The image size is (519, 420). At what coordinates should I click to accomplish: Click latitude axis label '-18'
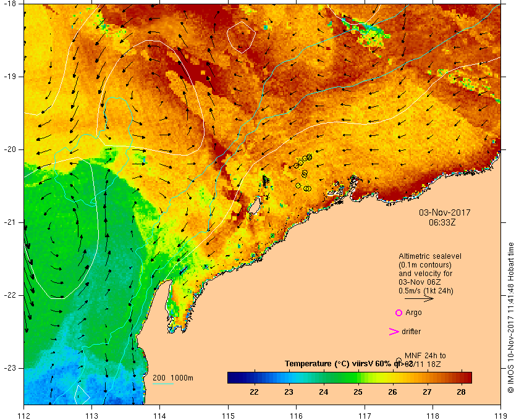9,4
